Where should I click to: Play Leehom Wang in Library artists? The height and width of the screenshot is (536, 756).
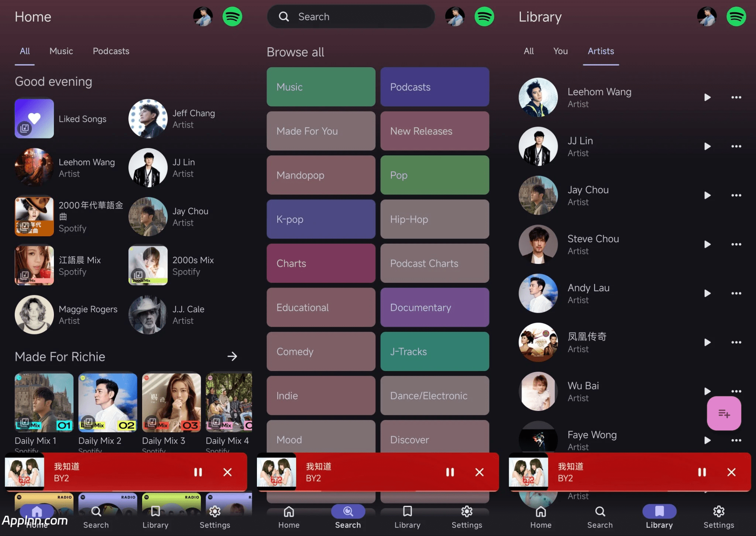tap(707, 97)
